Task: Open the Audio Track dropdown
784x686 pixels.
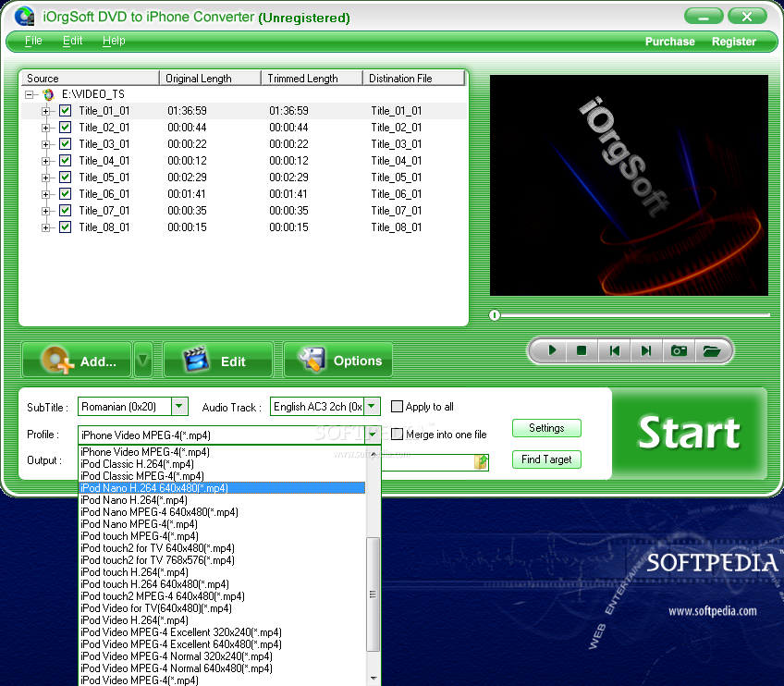Action: [372, 407]
